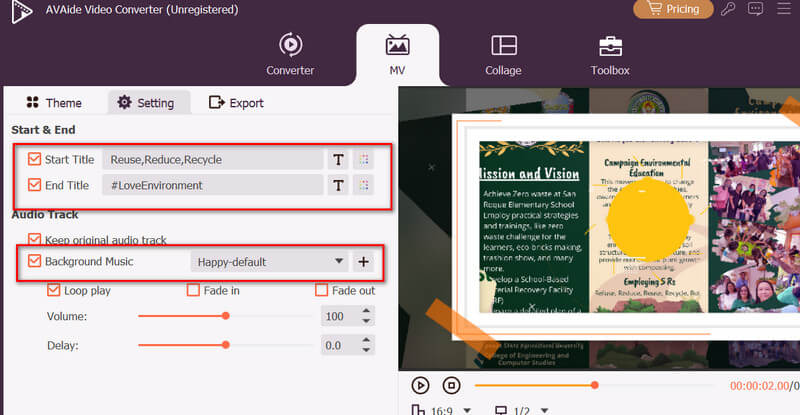Viewport: 800px width, 415px height.
Task: Click the Start Title font style icon
Action: click(338, 160)
